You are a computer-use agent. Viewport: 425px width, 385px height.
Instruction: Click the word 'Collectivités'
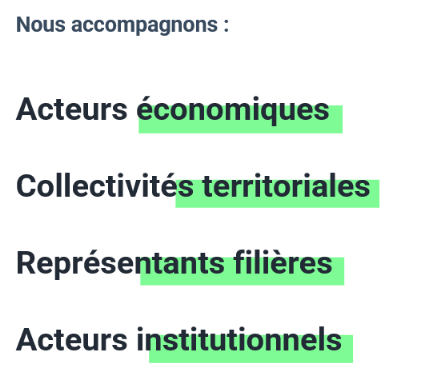tap(105, 186)
